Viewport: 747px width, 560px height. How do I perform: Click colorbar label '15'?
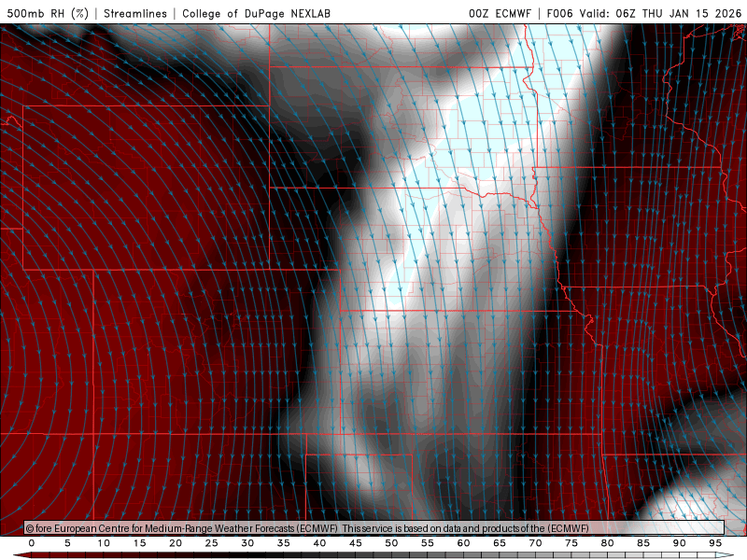139,543
